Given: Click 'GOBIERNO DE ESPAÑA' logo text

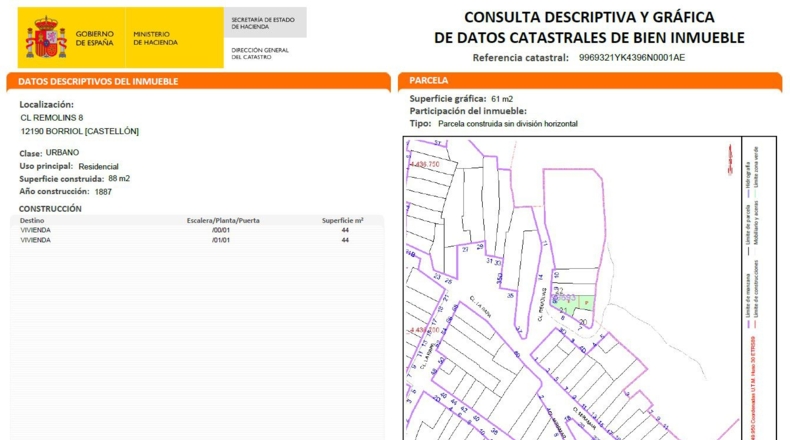Looking at the screenshot, I should [95, 38].
